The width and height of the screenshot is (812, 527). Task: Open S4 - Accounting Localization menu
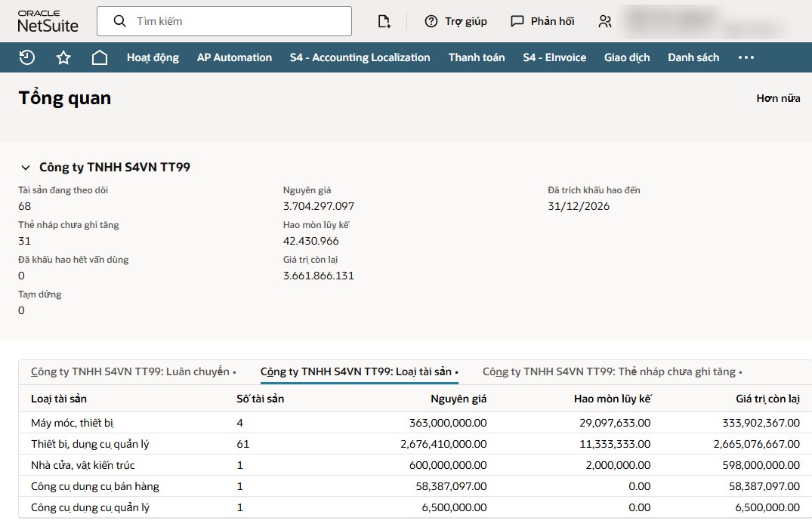coord(360,57)
